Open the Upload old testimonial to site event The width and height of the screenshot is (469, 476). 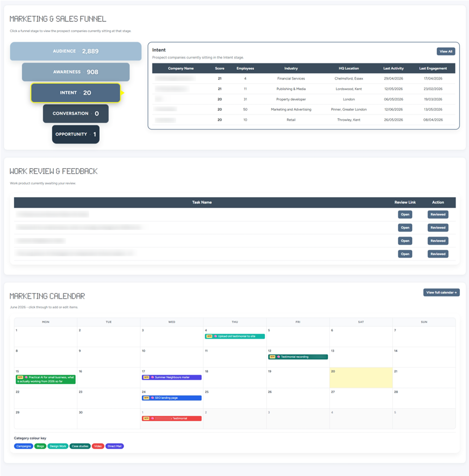[235, 336]
